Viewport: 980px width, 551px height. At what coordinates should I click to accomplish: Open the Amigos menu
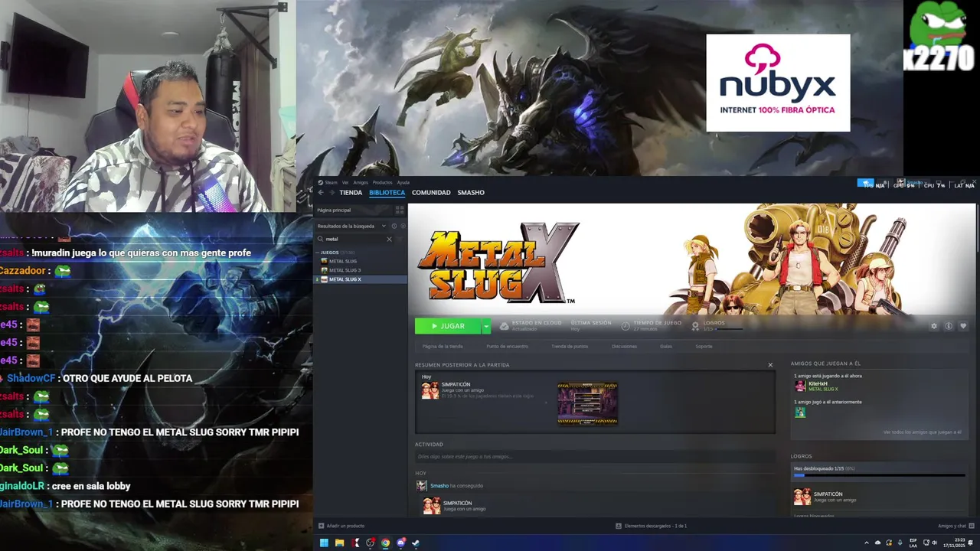(361, 182)
